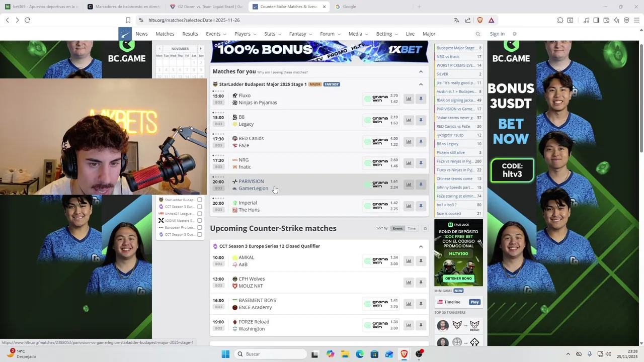Check the European Pro League filter
Viewport: 644px width, 362px height.
(200, 227)
